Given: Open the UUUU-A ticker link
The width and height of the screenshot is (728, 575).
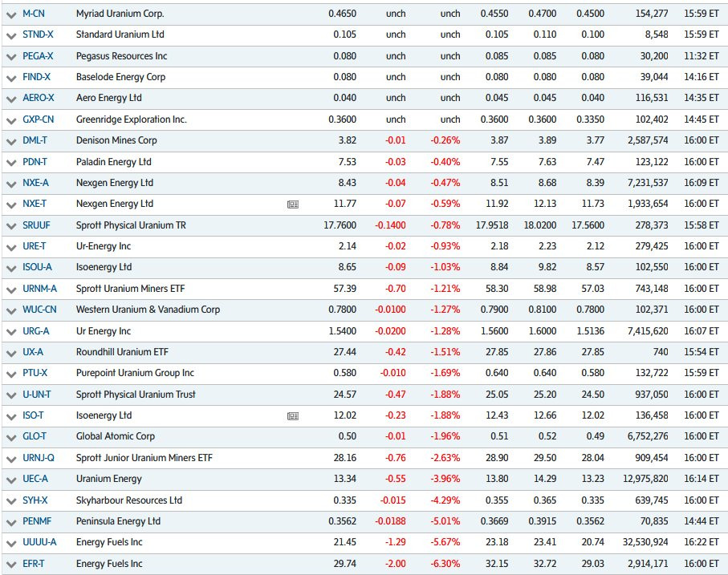Looking at the screenshot, I should 39,542.
